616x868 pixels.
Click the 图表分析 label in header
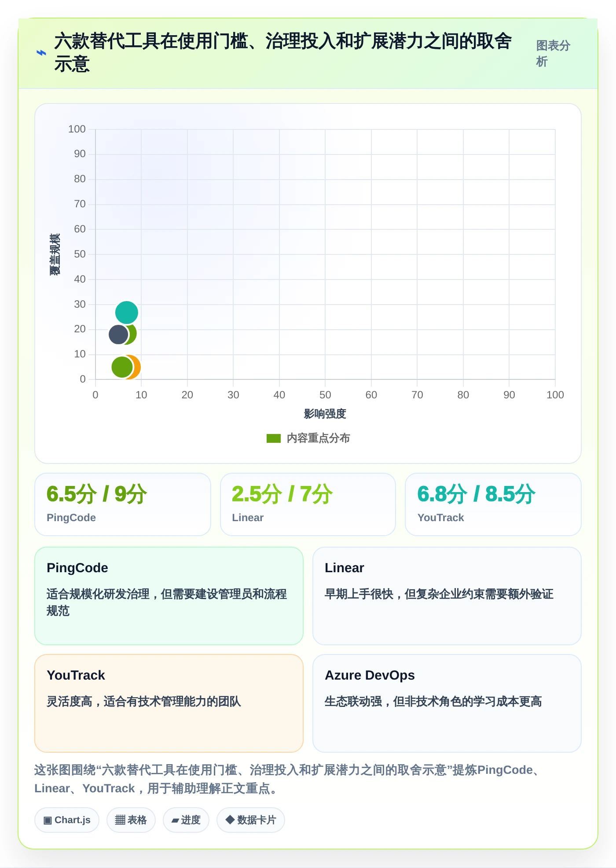pos(553,53)
